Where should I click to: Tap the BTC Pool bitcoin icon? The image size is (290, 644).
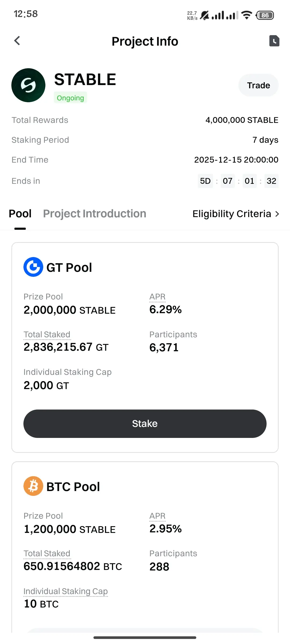[33, 486]
